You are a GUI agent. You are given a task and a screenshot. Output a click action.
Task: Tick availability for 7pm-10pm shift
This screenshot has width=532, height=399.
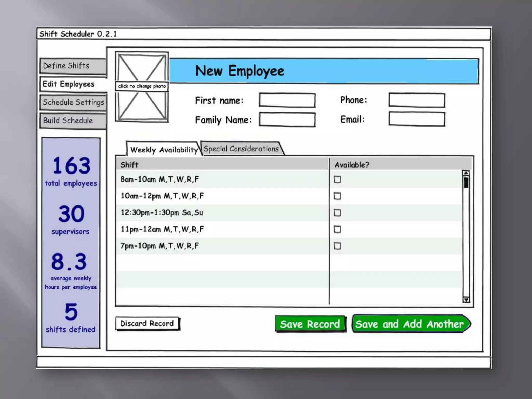click(x=337, y=246)
